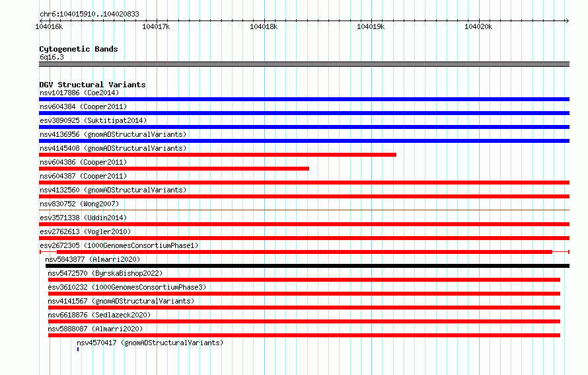Click the DGV Structural Variants track title

click(92, 85)
